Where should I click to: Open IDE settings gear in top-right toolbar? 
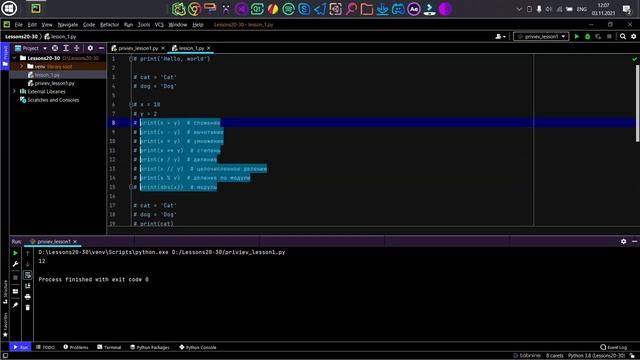click(x=633, y=36)
